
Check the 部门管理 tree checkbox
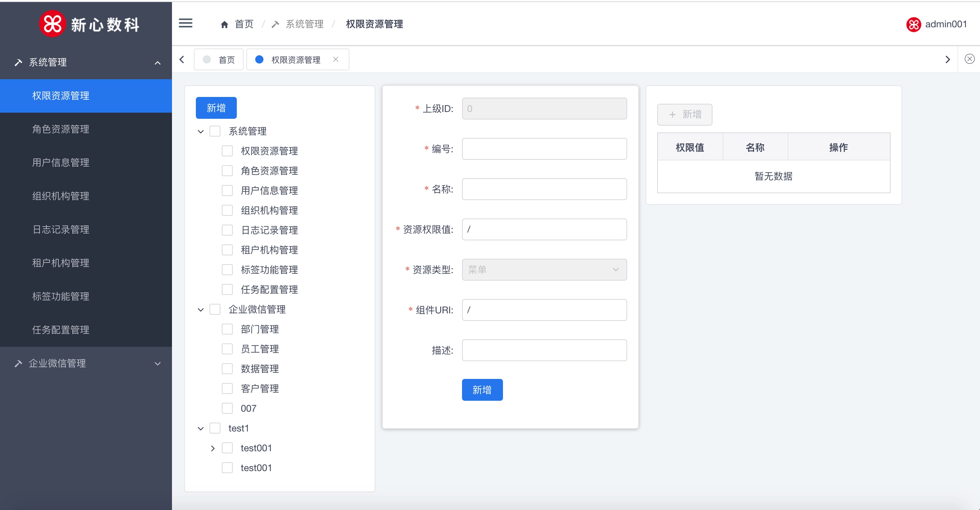click(227, 329)
